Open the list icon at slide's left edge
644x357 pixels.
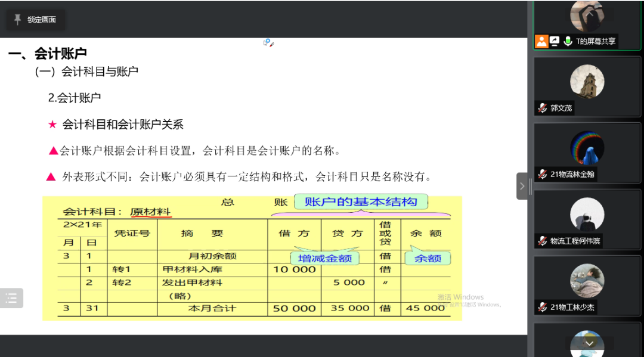point(11,298)
